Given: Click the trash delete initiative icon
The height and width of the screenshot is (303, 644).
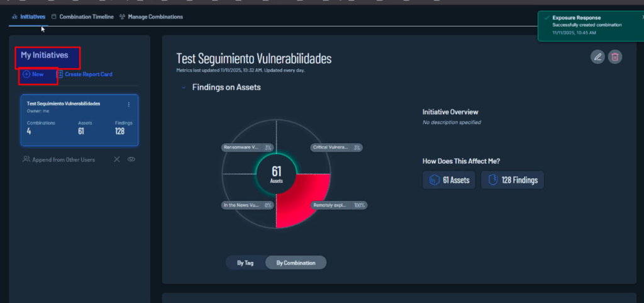Looking at the screenshot, I should point(615,57).
